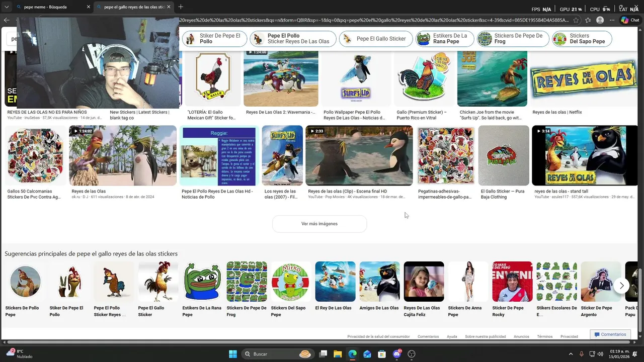The image size is (644, 362).
Task: Open 'El Gallo Sticker — Pura Baja Clothing' image
Action: pos(504,156)
